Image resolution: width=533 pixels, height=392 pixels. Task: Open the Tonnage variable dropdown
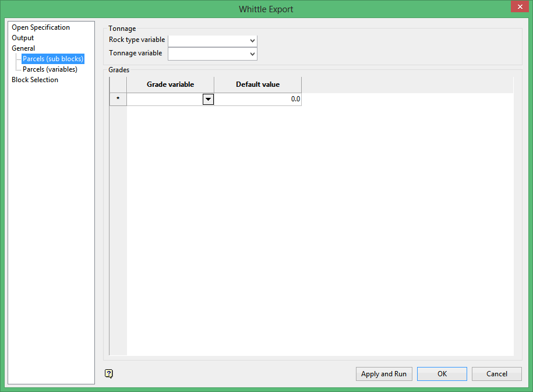pyautogui.click(x=252, y=54)
